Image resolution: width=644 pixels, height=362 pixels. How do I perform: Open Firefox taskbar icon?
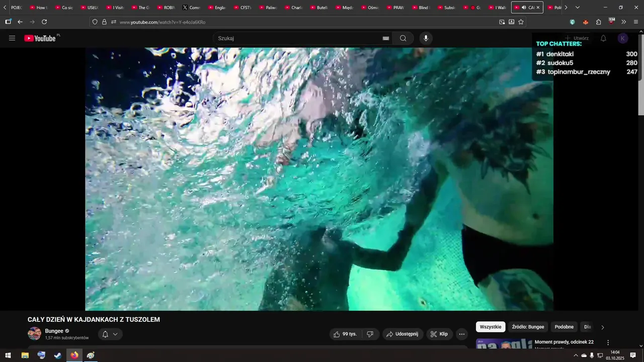click(x=74, y=355)
